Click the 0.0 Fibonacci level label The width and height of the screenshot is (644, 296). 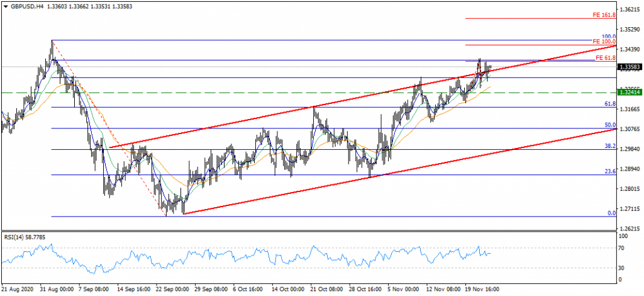click(611, 213)
